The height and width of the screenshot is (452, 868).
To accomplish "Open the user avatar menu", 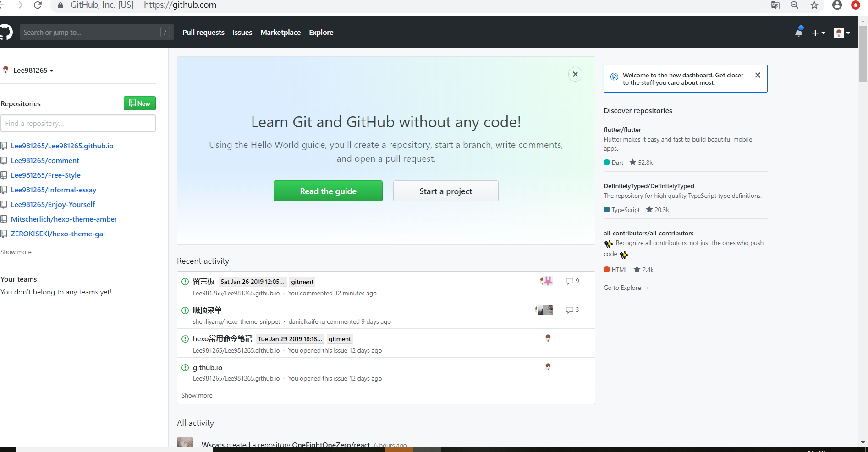I will pos(842,33).
